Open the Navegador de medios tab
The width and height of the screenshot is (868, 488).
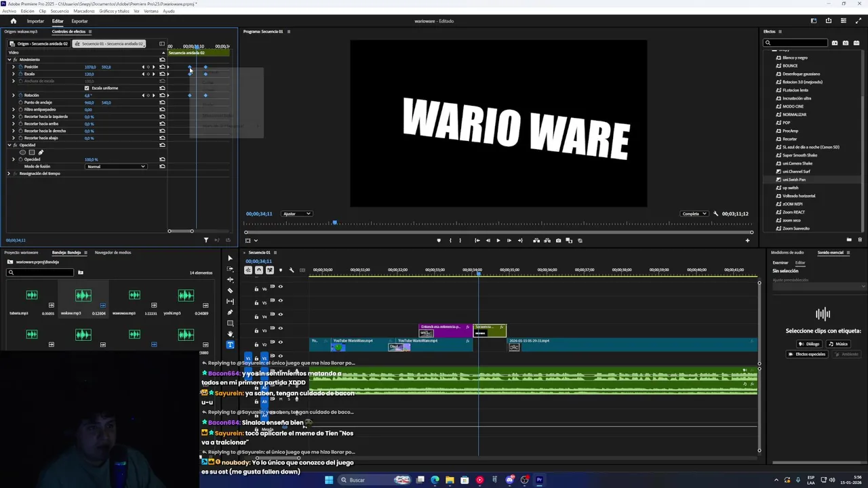(x=113, y=252)
